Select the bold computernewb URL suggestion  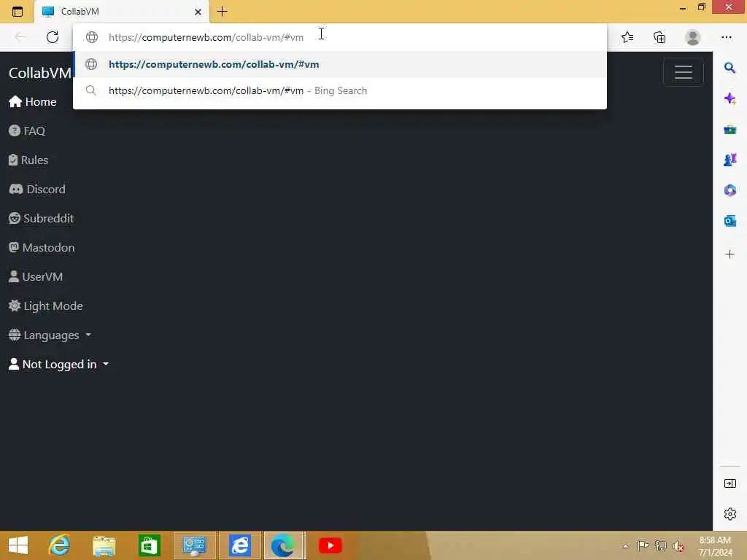pos(340,64)
